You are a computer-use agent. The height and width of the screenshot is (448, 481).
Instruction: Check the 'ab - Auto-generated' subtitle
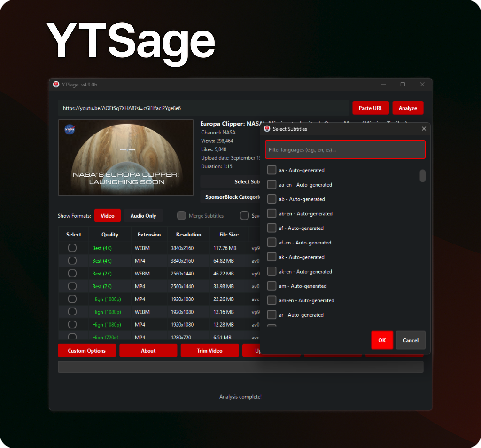tap(272, 199)
